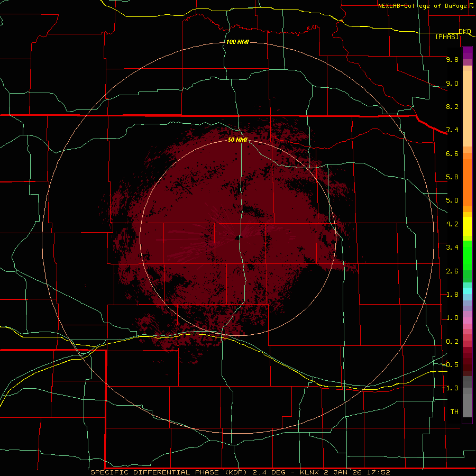
Task: Click the 5.8 value on color scale
Action: pyautogui.click(x=452, y=177)
